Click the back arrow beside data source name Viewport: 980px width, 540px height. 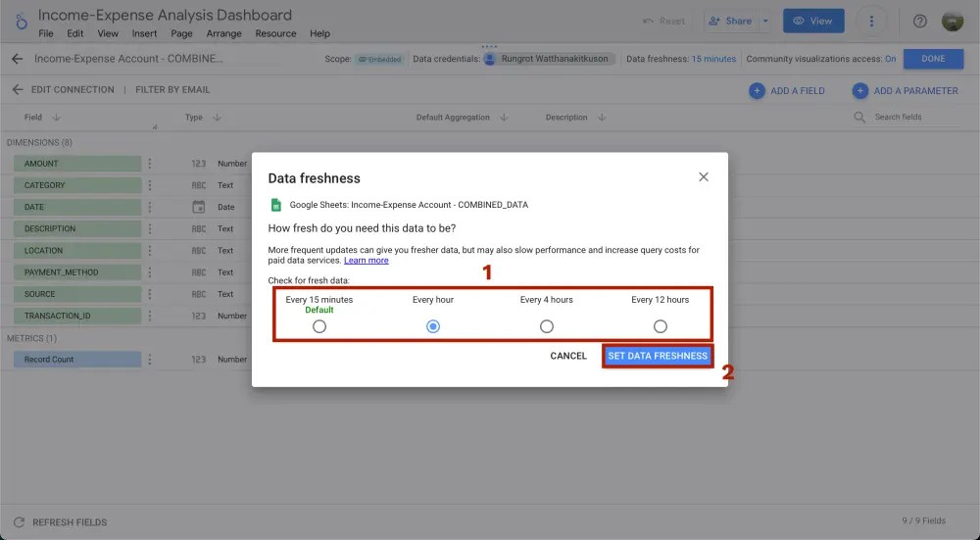coord(17,59)
